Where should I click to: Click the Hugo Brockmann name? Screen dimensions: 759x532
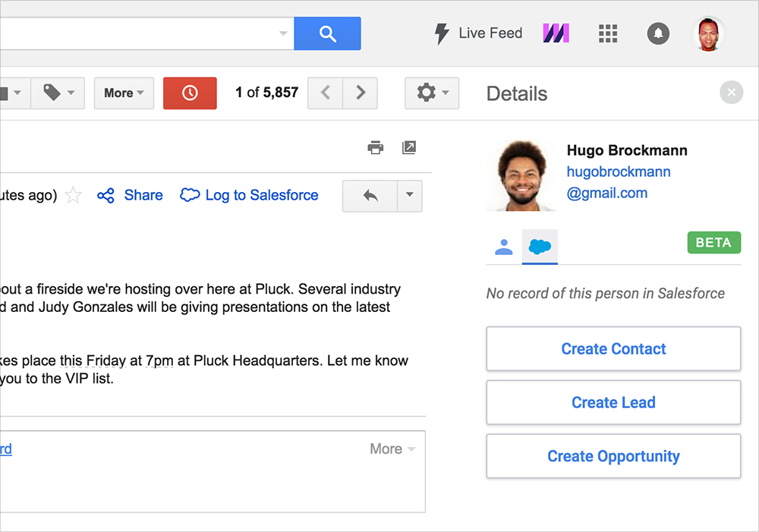tap(627, 150)
